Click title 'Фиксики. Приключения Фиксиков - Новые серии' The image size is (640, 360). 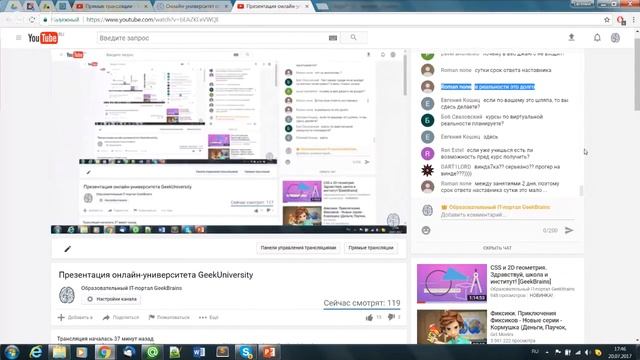pyautogui.click(x=529, y=320)
